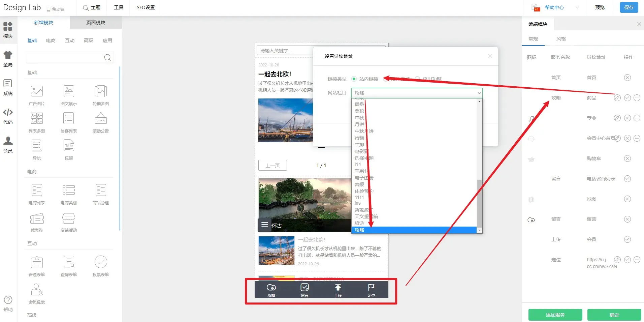Expand the 网站栏目 dropdown
Screen dimensions: 644x322
click(x=417, y=93)
